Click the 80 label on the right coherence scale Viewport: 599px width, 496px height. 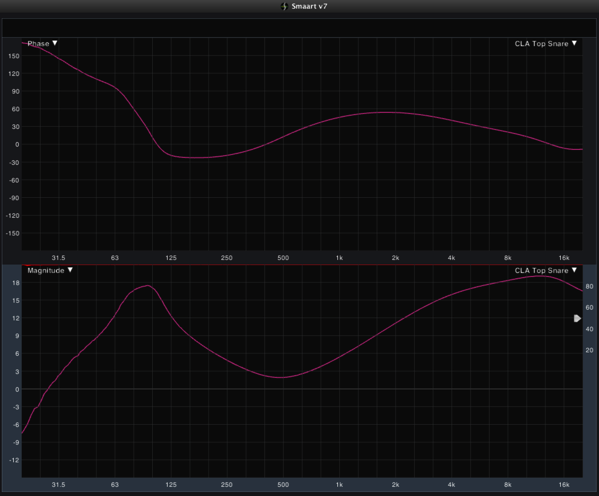(x=589, y=287)
